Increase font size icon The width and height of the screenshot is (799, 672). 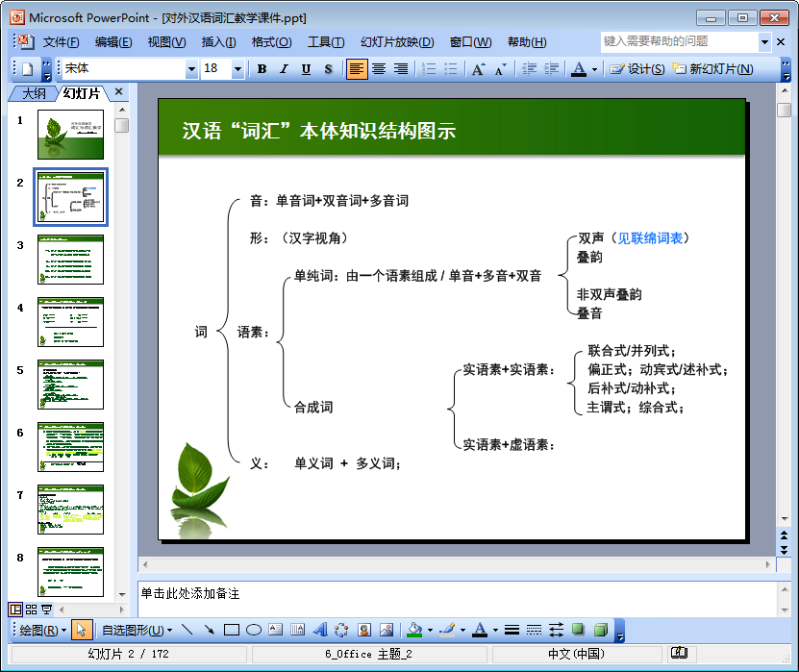tap(478, 69)
